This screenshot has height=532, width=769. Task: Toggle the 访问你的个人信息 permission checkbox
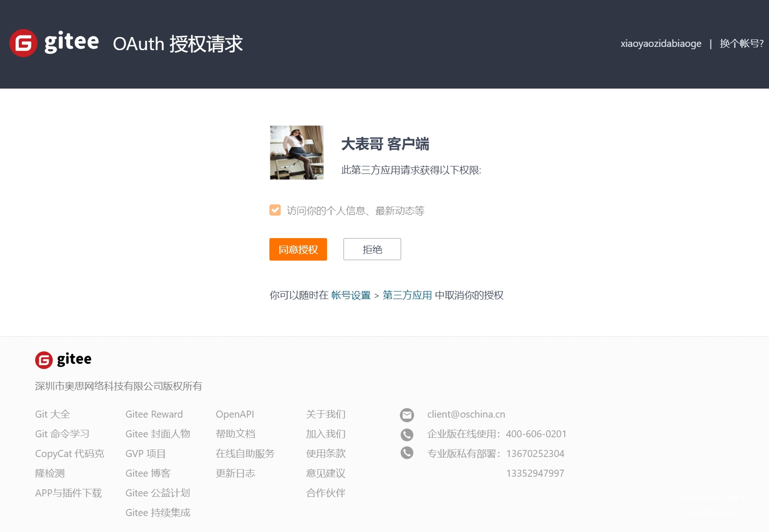point(275,210)
